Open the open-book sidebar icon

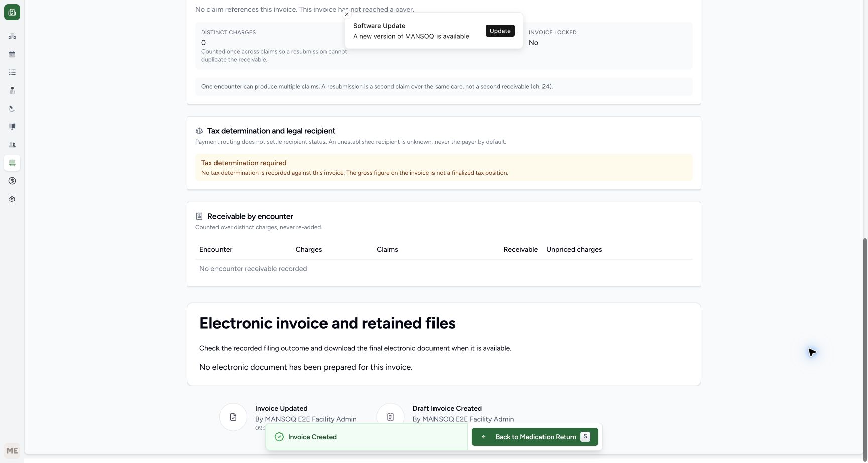(12, 127)
